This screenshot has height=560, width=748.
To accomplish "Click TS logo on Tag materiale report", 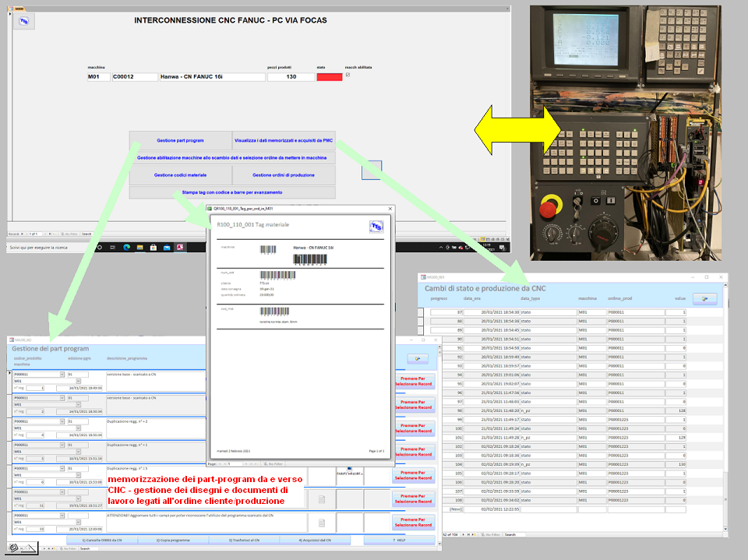I will 376,226.
